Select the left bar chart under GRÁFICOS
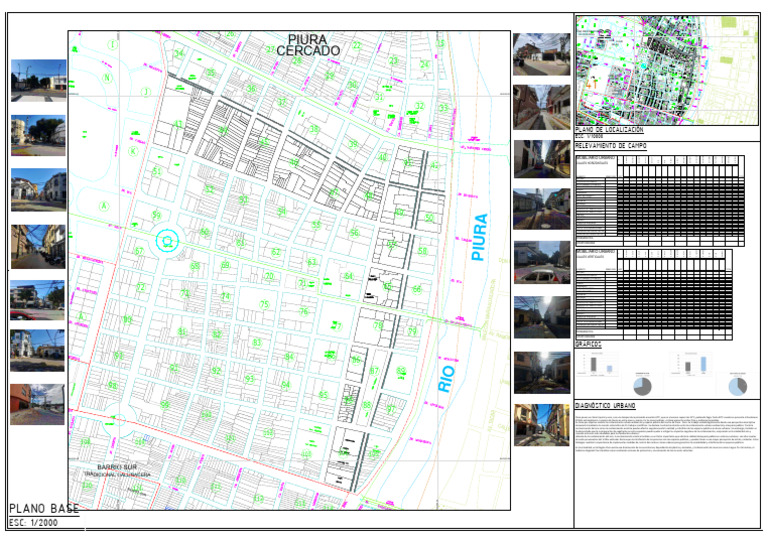Image resolution: width=768 pixels, height=542 pixels. (x=596, y=364)
